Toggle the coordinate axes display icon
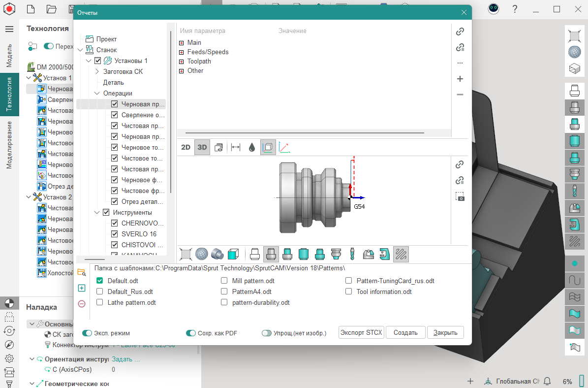The width and height of the screenshot is (588, 388). click(x=284, y=147)
